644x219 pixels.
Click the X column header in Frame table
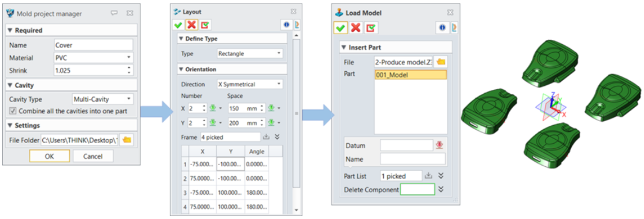tap(203, 151)
